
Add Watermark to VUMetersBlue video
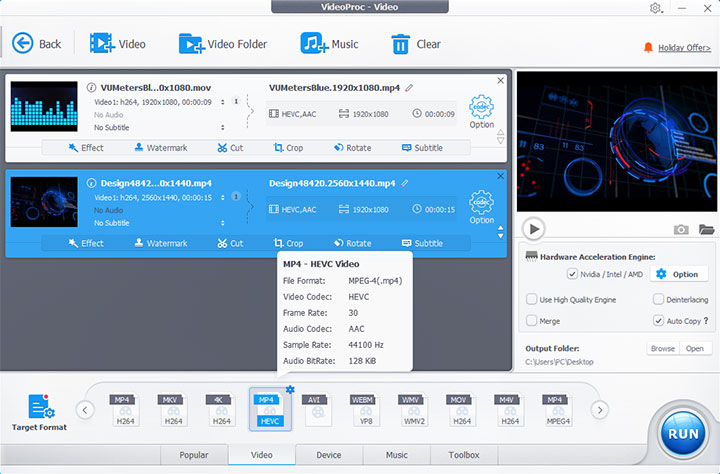click(161, 147)
